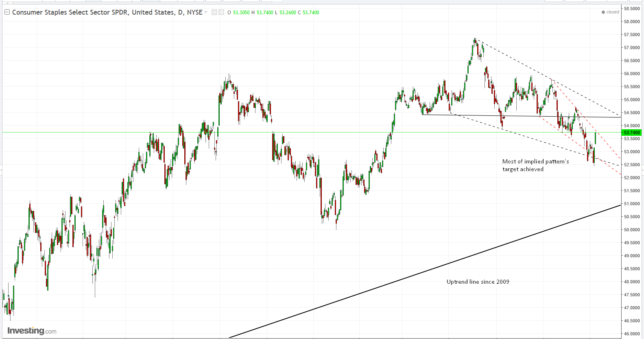Click the 57.0000 price axis label
Screen dimensions: 644x339
click(632, 48)
